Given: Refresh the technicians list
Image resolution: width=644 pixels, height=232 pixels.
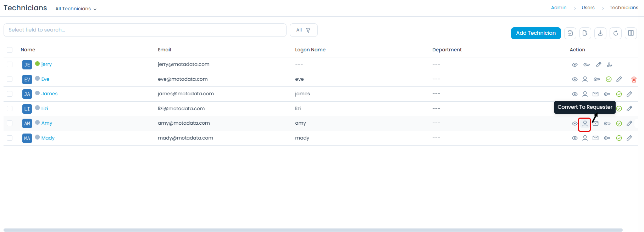Looking at the screenshot, I should [x=616, y=33].
